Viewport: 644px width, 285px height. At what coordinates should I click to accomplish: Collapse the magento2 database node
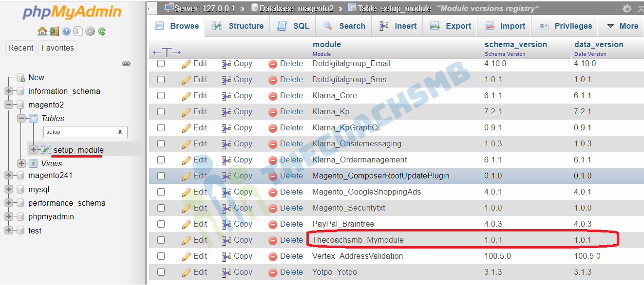pyautogui.click(x=9, y=105)
